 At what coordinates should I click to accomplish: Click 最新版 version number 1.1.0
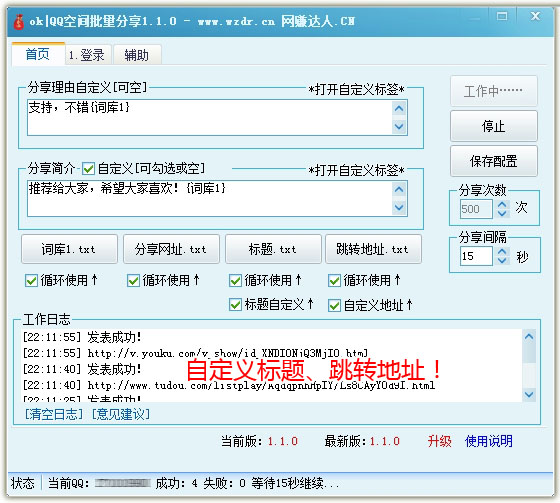[385, 442]
